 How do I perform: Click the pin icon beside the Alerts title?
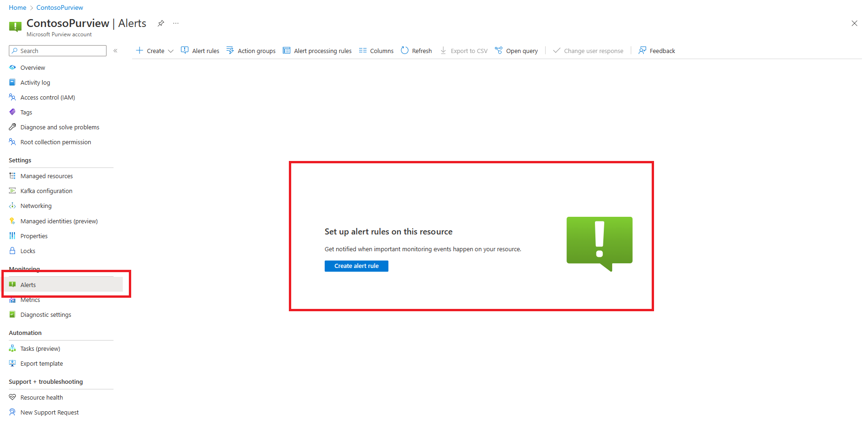(x=161, y=23)
